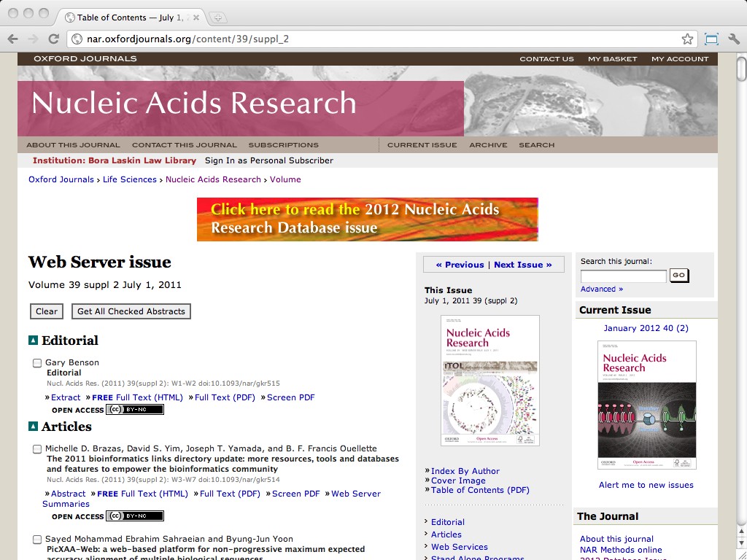Jump to Articles section in sidebar
The height and width of the screenshot is (560, 747).
click(446, 534)
